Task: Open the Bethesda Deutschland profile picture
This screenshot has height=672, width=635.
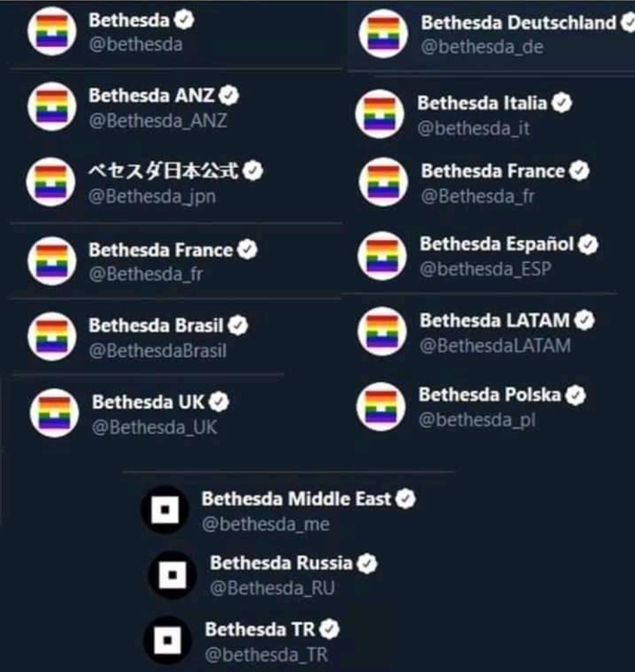Action: coord(384,34)
